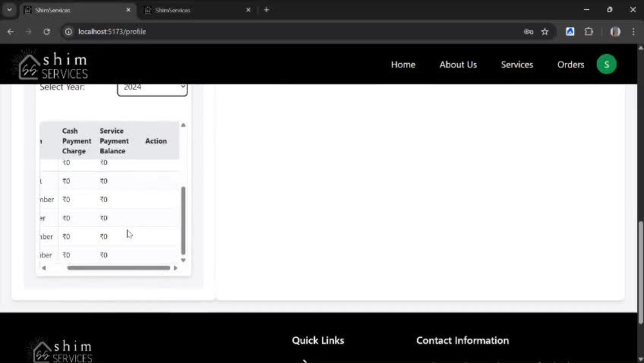The image size is (644, 363).
Task: Bookmark this page with star icon
Action: [545, 32]
